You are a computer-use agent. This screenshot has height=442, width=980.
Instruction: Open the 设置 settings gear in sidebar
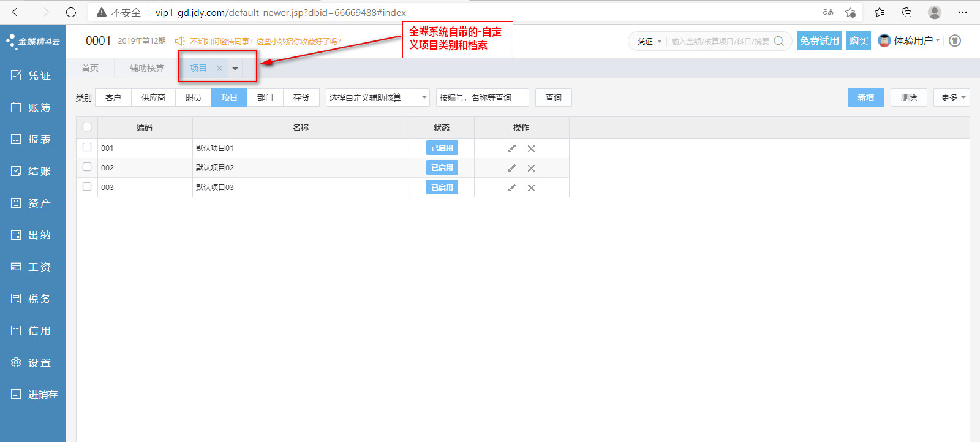[32, 362]
